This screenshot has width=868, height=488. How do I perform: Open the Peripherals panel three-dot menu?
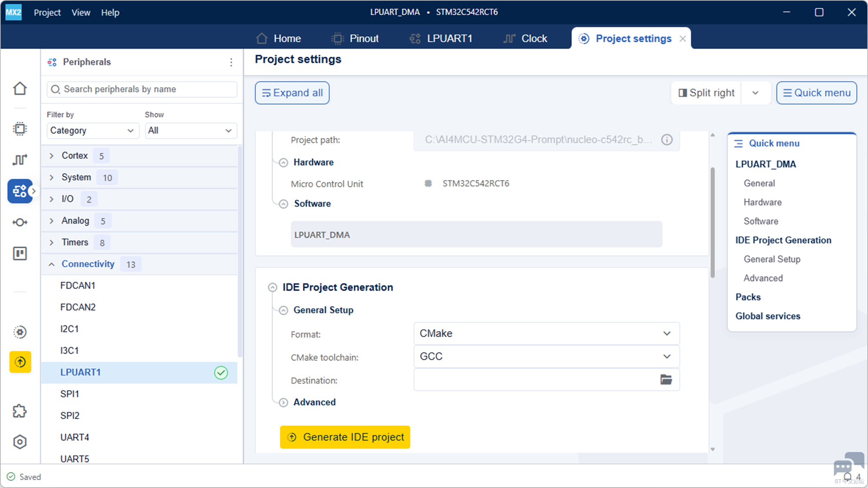click(x=231, y=62)
